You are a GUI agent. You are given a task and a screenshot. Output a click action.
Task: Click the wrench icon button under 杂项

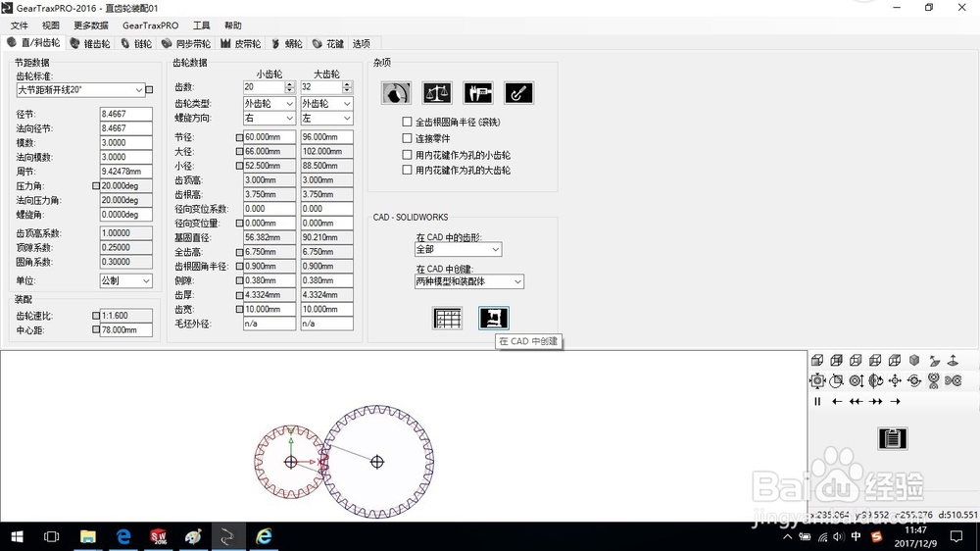518,93
